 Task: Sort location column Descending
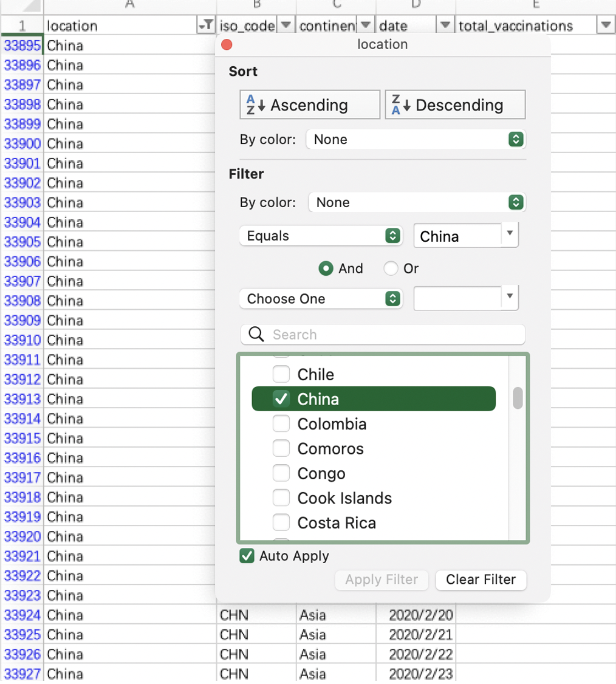[455, 105]
